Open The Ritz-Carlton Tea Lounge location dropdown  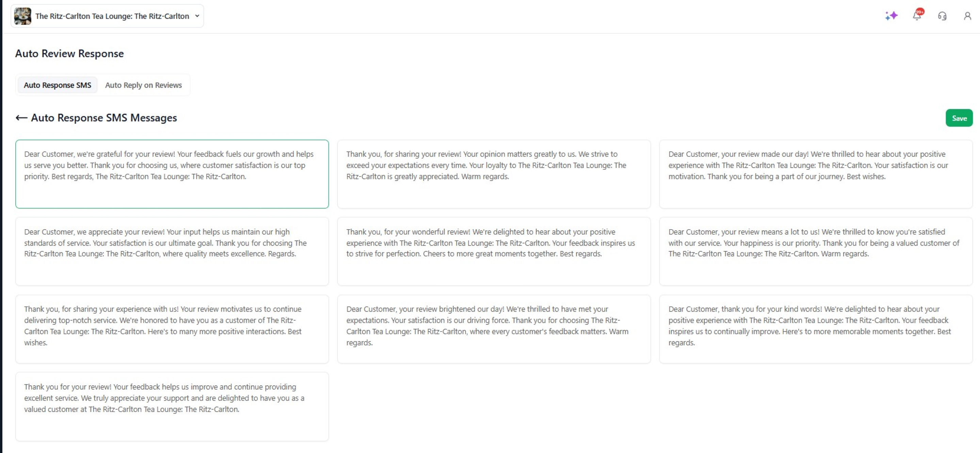[x=112, y=16]
